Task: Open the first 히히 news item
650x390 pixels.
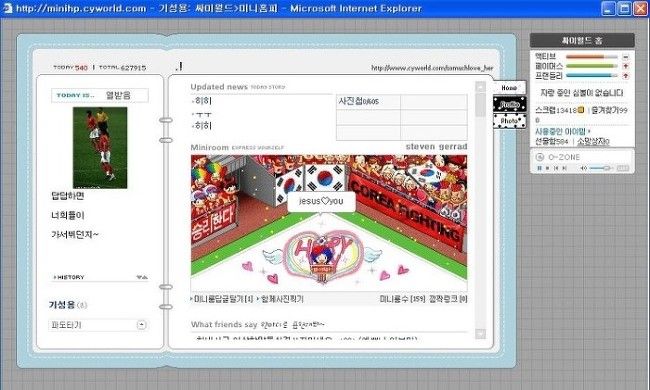Action: point(202,101)
